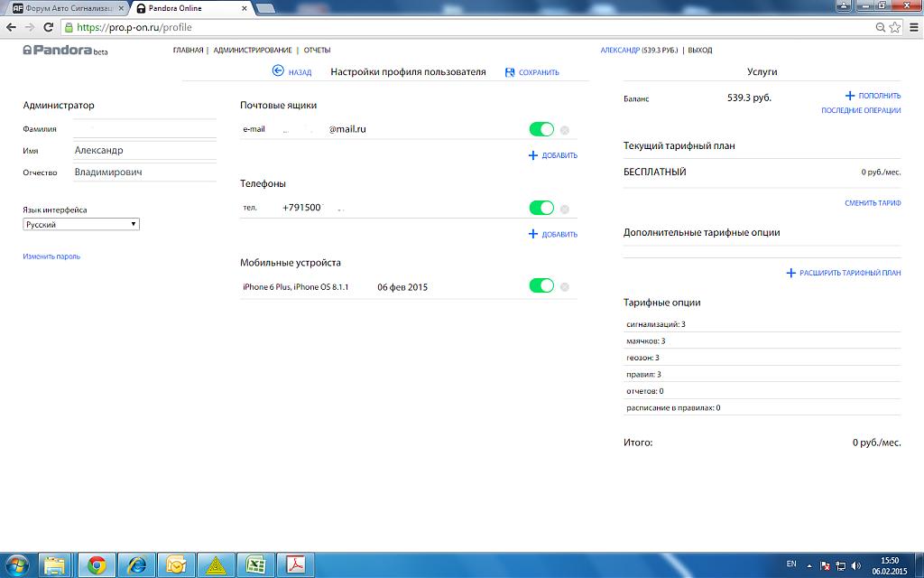Click the plus icon beside ПОПОЛНИТЬ
Viewport: 924px width, 578px height.
point(849,96)
